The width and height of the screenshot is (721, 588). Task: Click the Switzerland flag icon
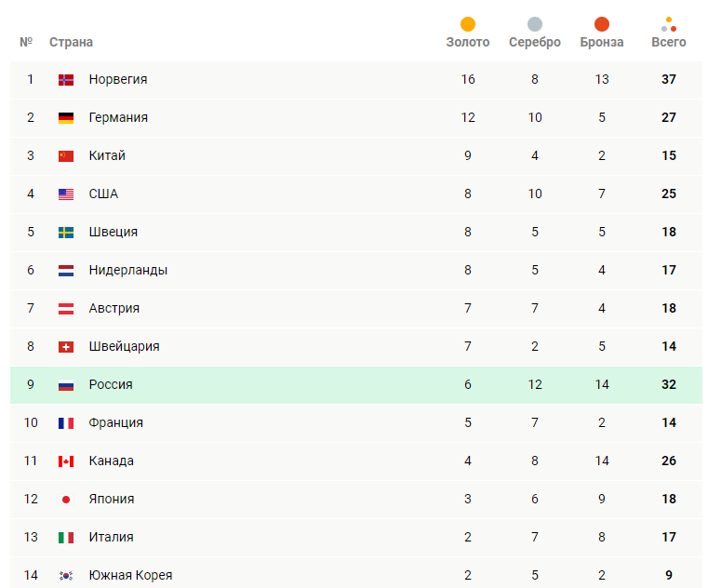point(66,347)
